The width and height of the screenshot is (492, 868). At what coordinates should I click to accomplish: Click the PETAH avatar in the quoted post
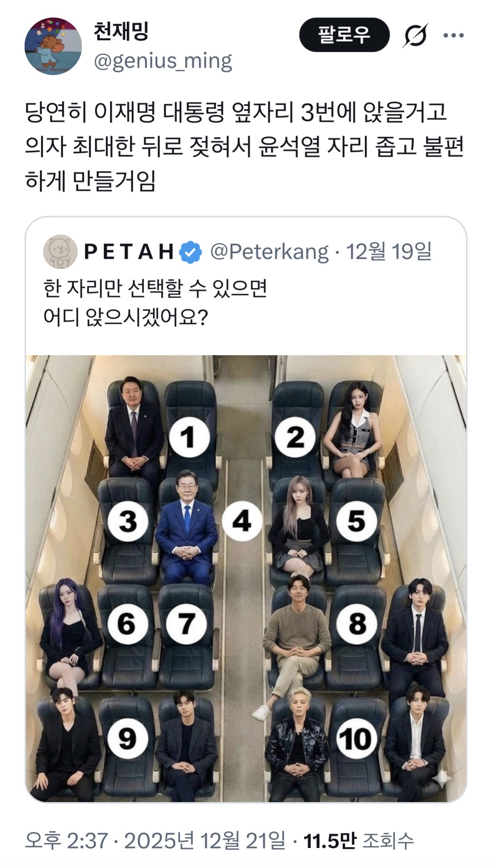(60, 252)
